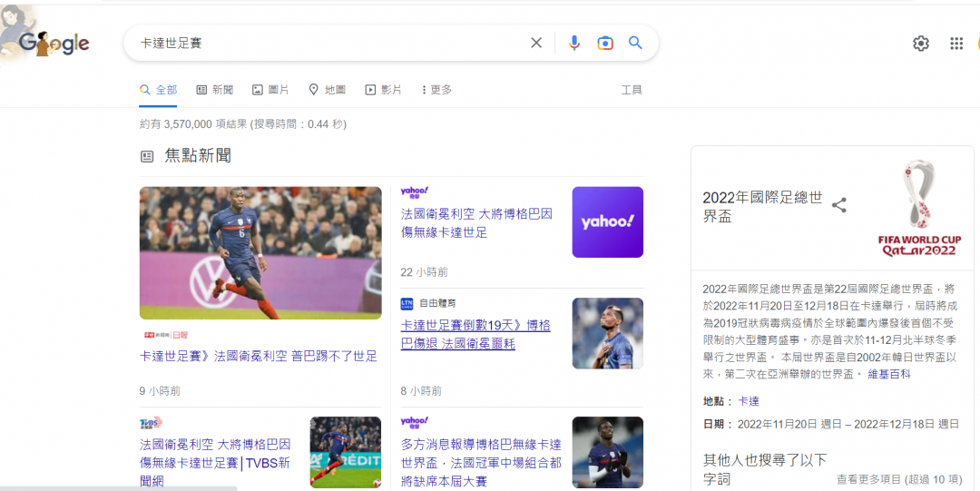The height and width of the screenshot is (491, 980).
Task: Open the Google apps grid icon
Action: (955, 44)
